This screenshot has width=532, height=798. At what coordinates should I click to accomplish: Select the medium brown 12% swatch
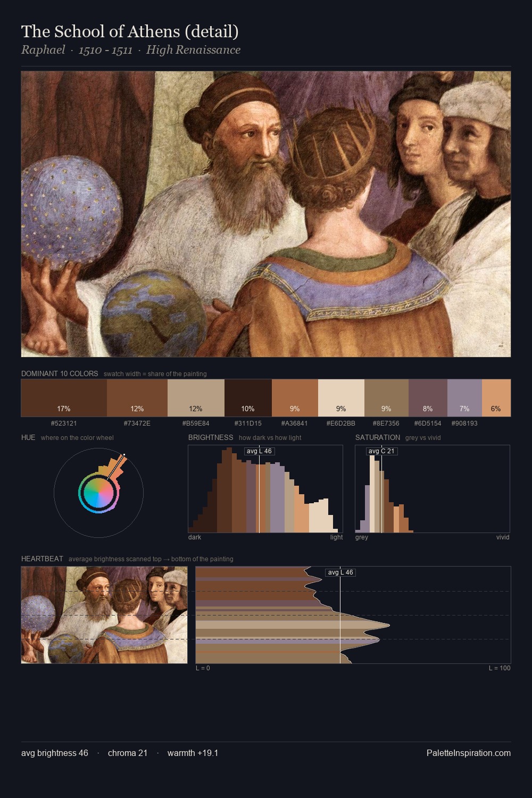(137, 398)
